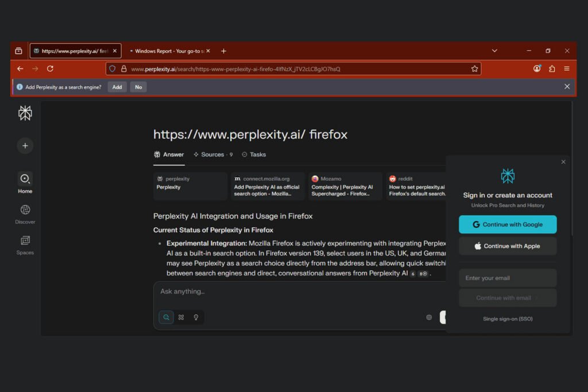
Task: Open the Firefox hamburger menu
Action: (567, 68)
